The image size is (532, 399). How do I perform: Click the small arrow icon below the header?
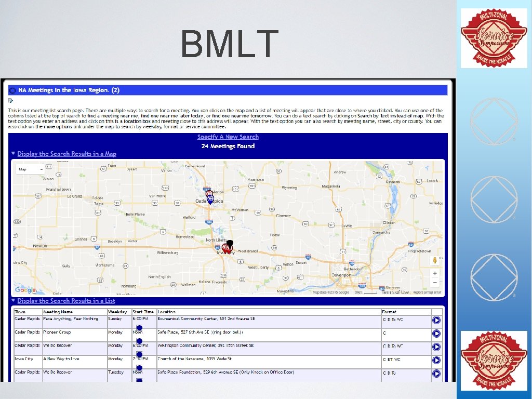(10, 100)
